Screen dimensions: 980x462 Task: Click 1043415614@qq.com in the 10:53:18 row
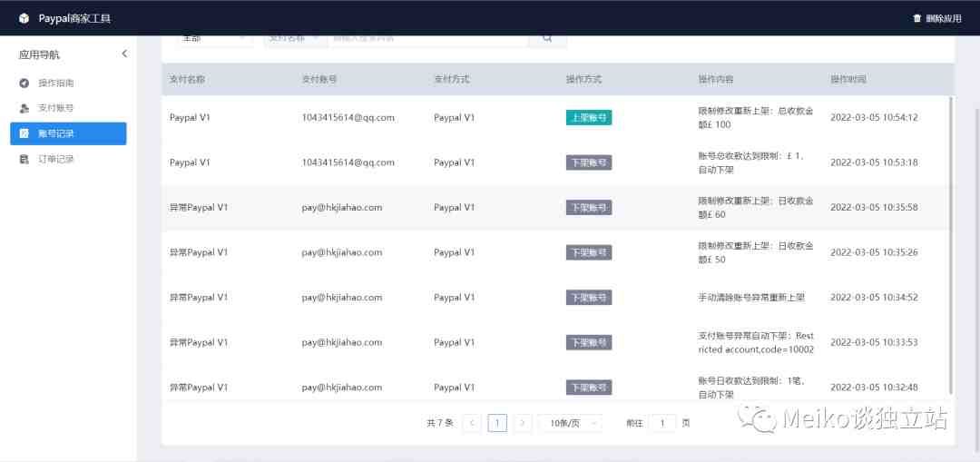click(x=348, y=162)
